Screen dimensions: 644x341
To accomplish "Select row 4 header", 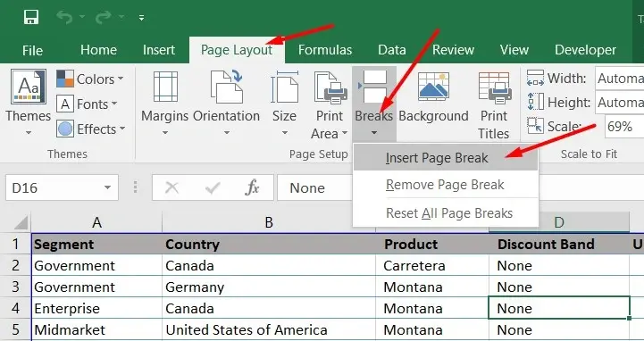I will [x=15, y=308].
